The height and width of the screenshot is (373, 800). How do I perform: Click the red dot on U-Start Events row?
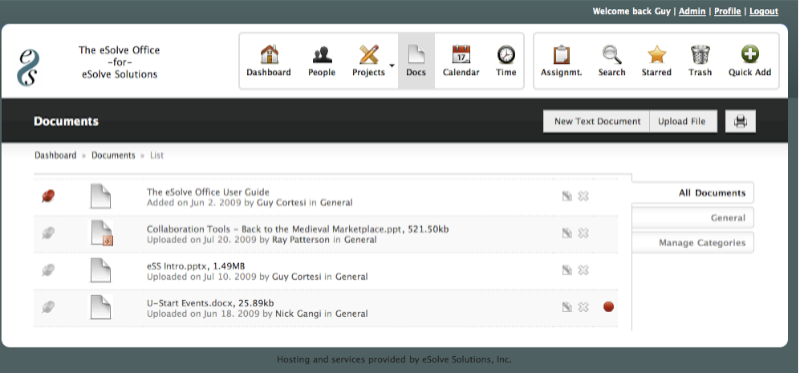(x=608, y=307)
